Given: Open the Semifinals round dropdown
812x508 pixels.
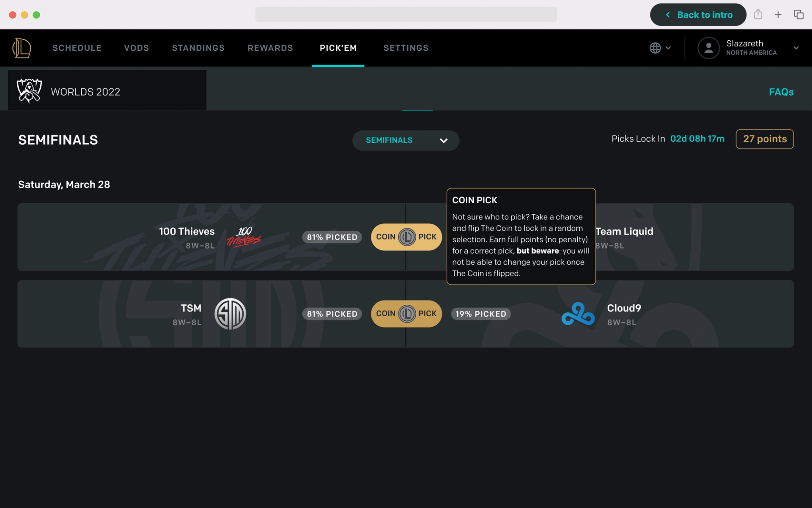Looking at the screenshot, I should pyautogui.click(x=405, y=140).
